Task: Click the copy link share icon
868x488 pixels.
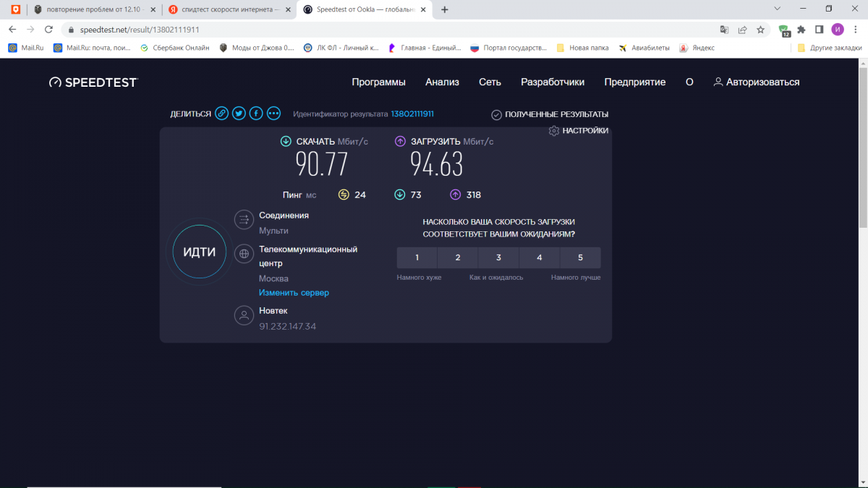Action: point(222,114)
